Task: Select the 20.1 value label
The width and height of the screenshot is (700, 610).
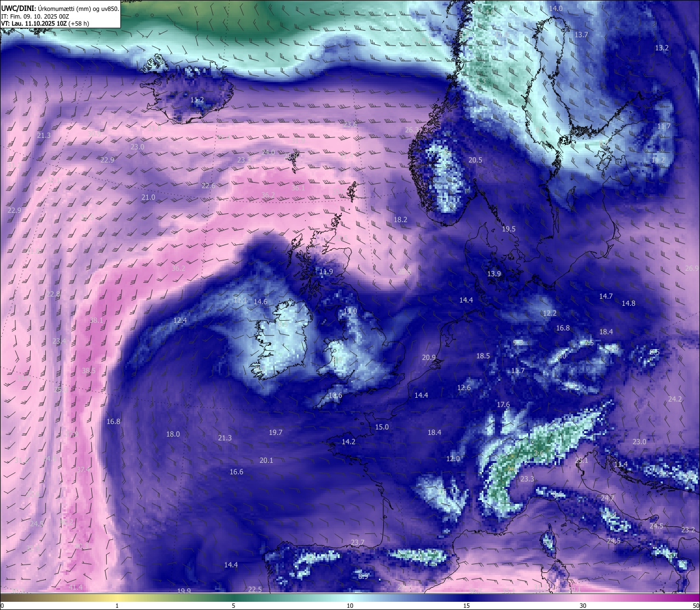Action: pyautogui.click(x=266, y=460)
